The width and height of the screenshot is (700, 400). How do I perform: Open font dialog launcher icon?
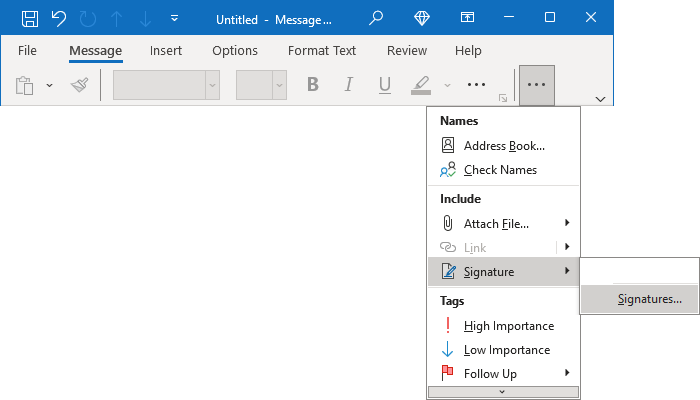(503, 98)
